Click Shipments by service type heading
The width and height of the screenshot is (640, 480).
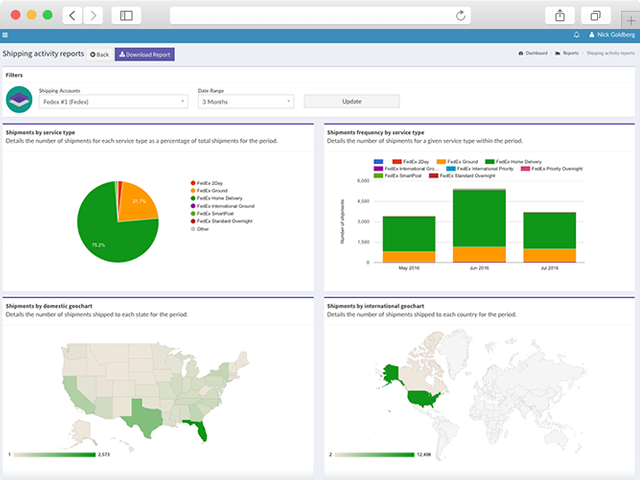click(x=40, y=132)
